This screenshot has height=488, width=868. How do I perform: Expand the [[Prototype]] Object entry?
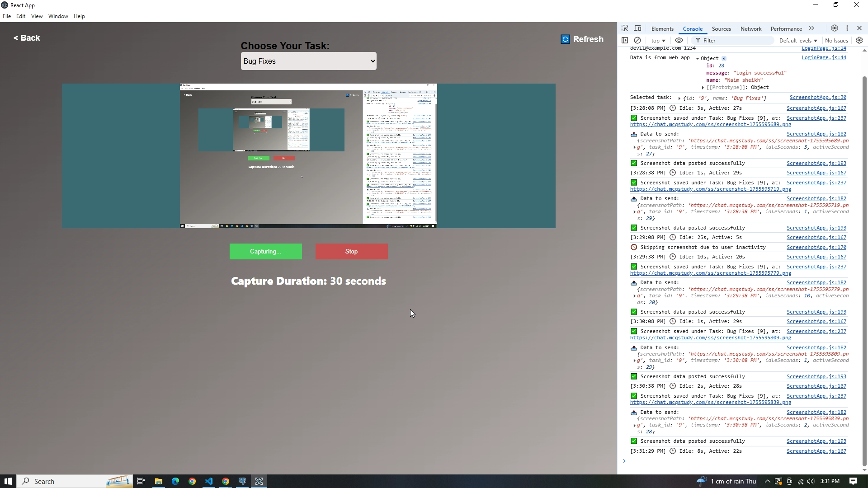click(703, 88)
